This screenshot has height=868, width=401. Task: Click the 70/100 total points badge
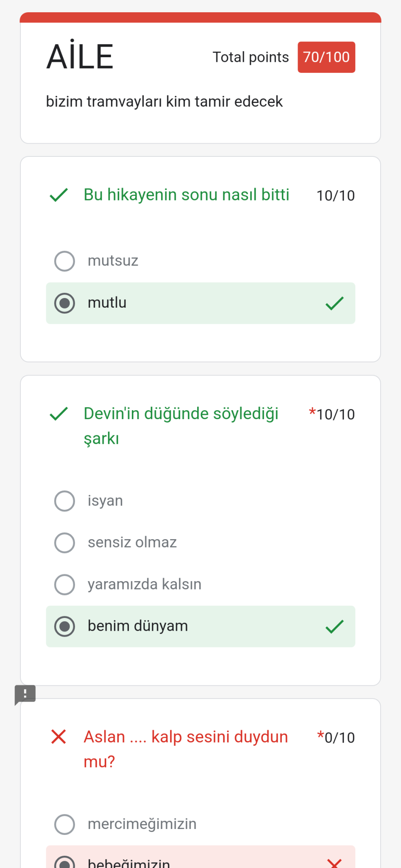tap(326, 57)
